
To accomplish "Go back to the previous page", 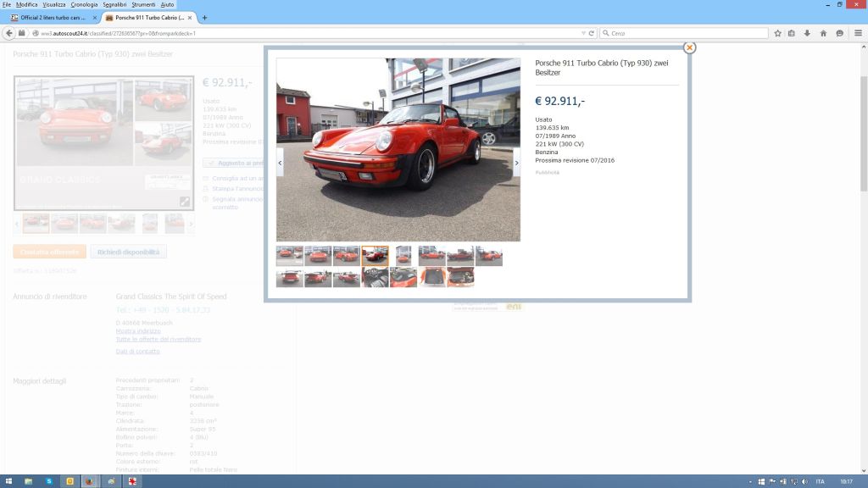I will [x=8, y=33].
